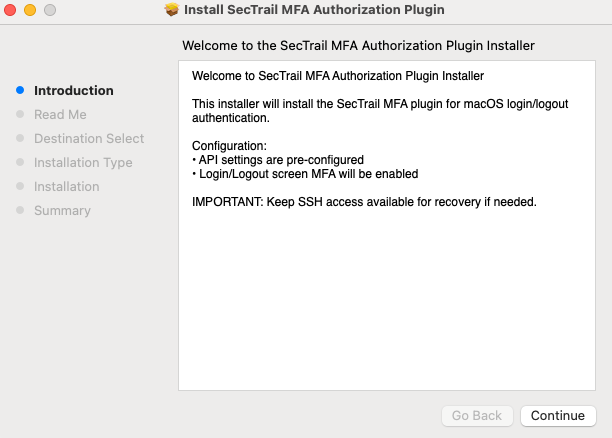Click the Configuration: label in text
This screenshot has width=612, height=438.
point(230,146)
